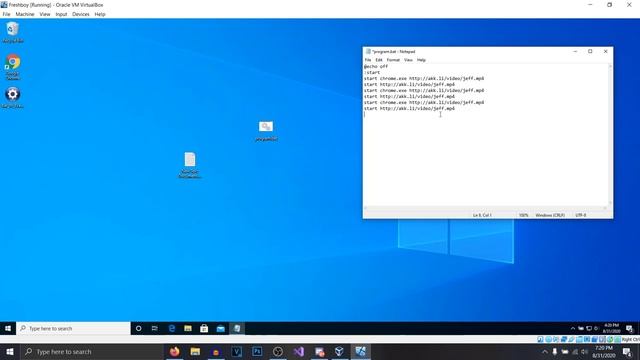640x360 pixels.
Task: Open VirtualBox Manager cube in host taskbar
Action: click(x=340, y=351)
